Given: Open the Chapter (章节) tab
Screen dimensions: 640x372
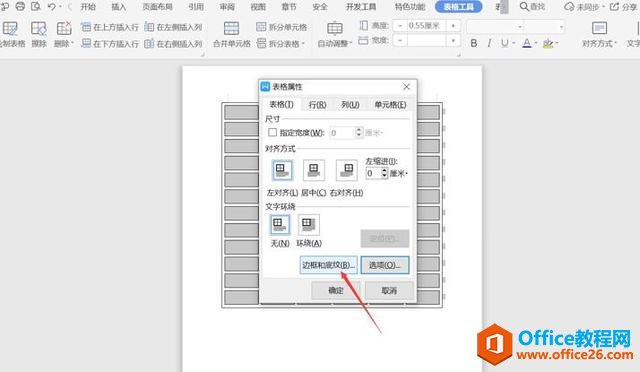Looking at the screenshot, I should (289, 7).
